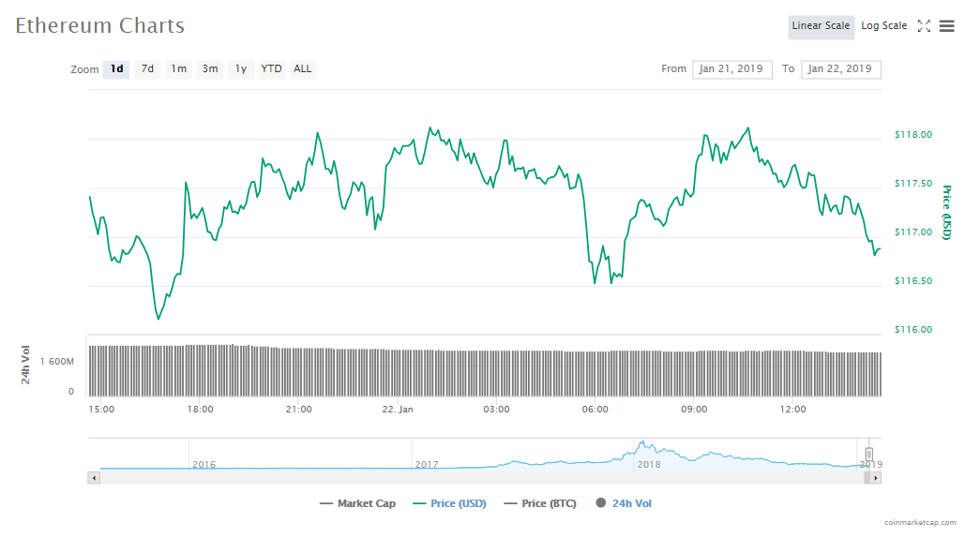Select the 1d zoom range
This screenshot has height=538, width=980.
tap(116, 69)
